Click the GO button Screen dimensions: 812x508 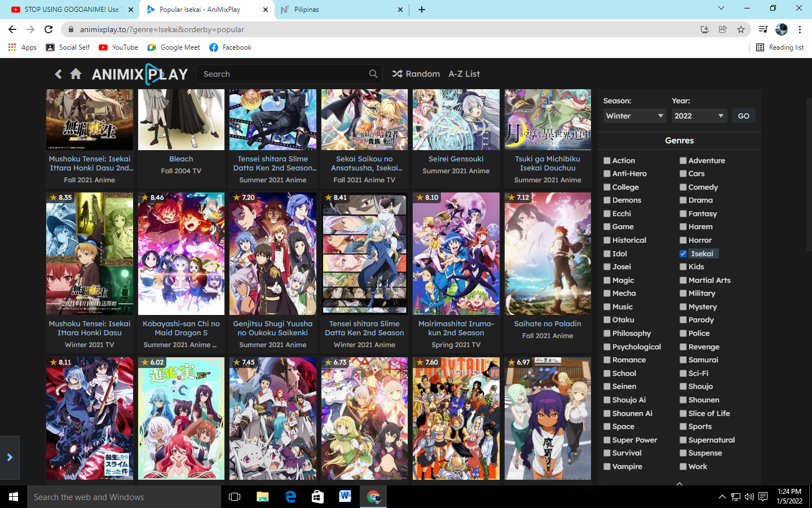pos(744,116)
